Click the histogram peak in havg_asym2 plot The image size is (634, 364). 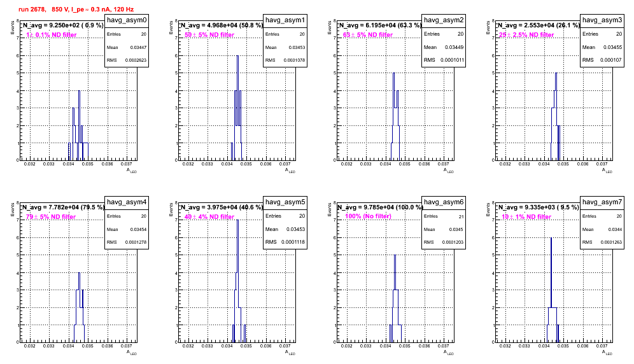(x=394, y=74)
